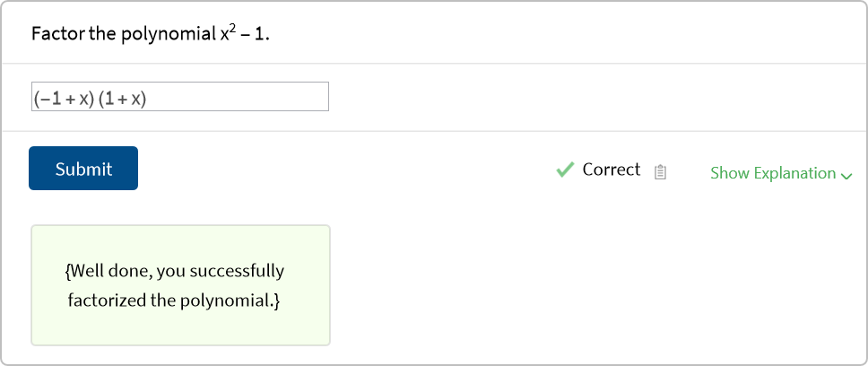Click the 'Correct' status label

[612, 170]
